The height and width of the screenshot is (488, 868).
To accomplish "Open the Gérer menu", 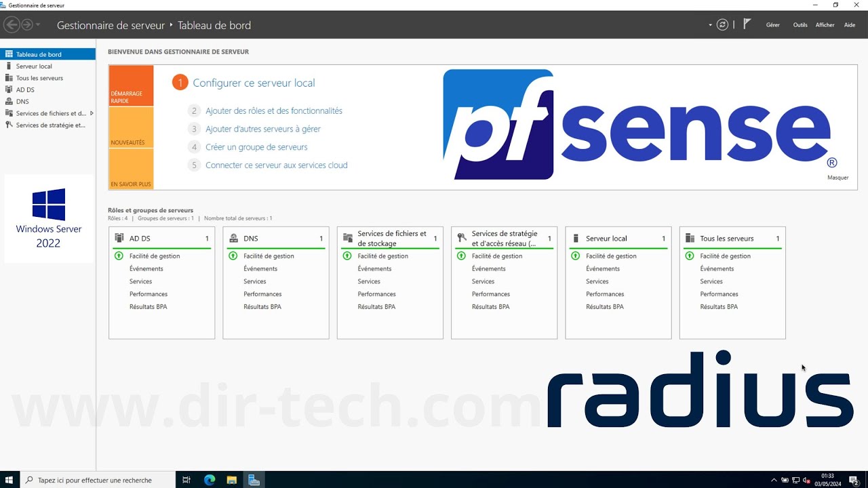I will [773, 25].
